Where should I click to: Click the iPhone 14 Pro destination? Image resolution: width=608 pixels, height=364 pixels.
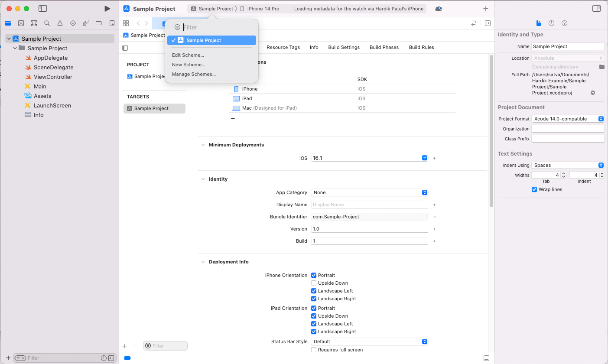260,9
